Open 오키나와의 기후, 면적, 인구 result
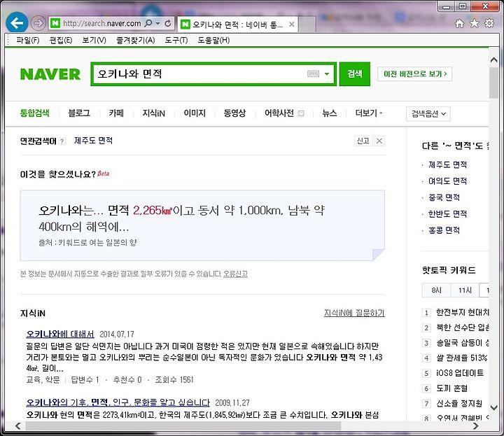The height and width of the screenshot is (436, 504). (x=118, y=402)
